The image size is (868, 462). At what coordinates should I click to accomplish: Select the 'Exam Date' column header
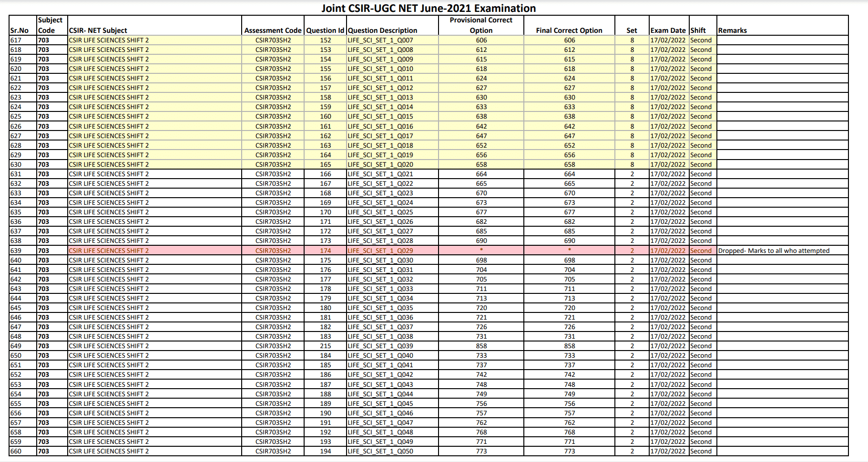(668, 30)
